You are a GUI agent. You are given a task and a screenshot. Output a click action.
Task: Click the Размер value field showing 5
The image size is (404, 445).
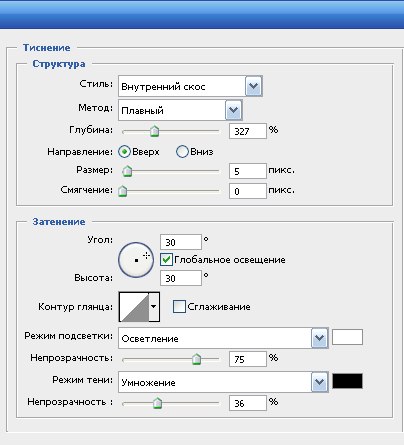(x=248, y=171)
